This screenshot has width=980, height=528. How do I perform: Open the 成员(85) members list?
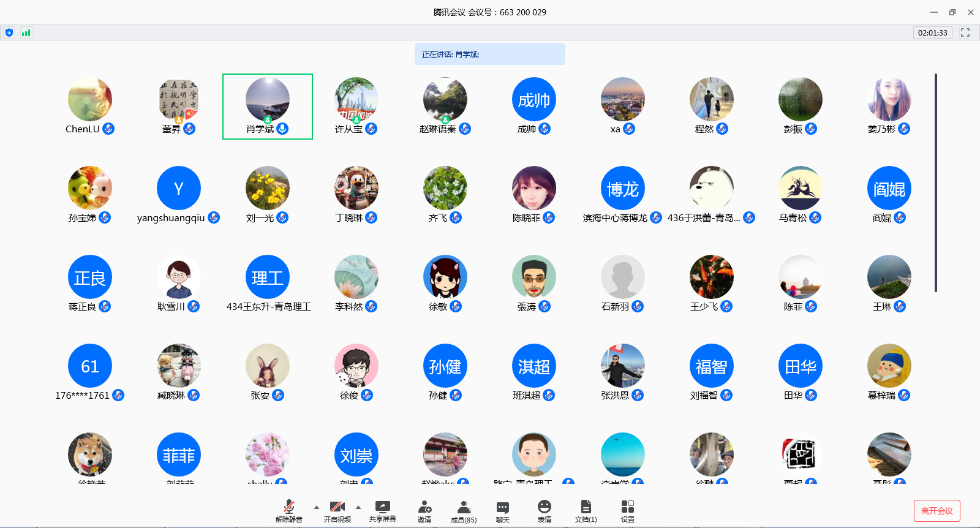point(464,511)
